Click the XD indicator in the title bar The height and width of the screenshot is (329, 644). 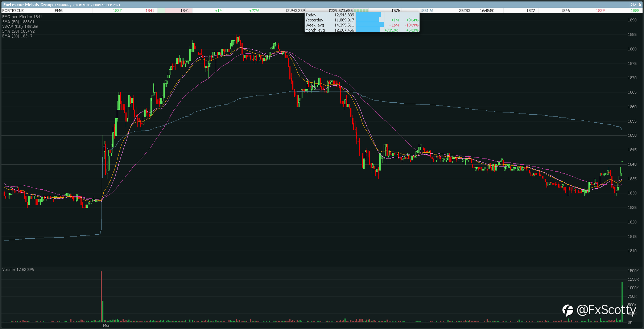[x=633, y=5]
